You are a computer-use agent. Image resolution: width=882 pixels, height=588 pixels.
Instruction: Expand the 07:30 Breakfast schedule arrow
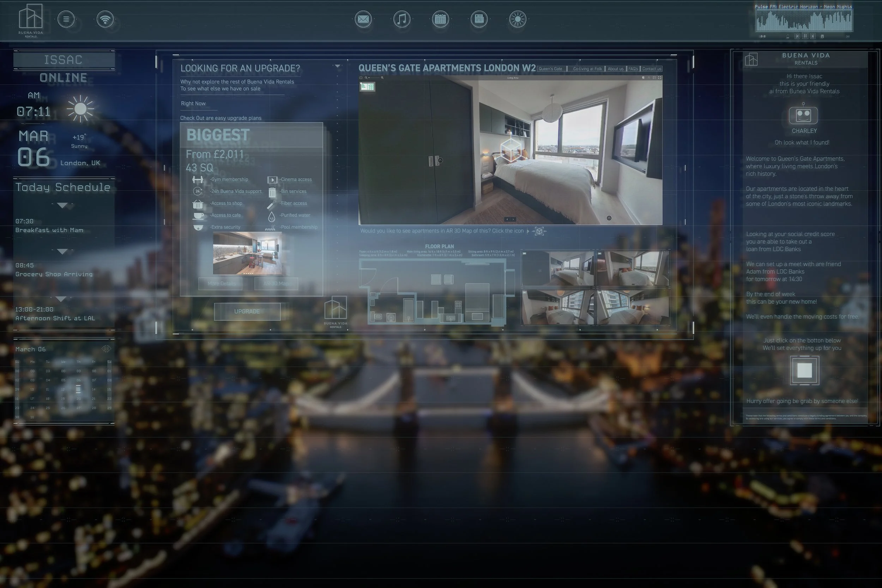[62, 205]
